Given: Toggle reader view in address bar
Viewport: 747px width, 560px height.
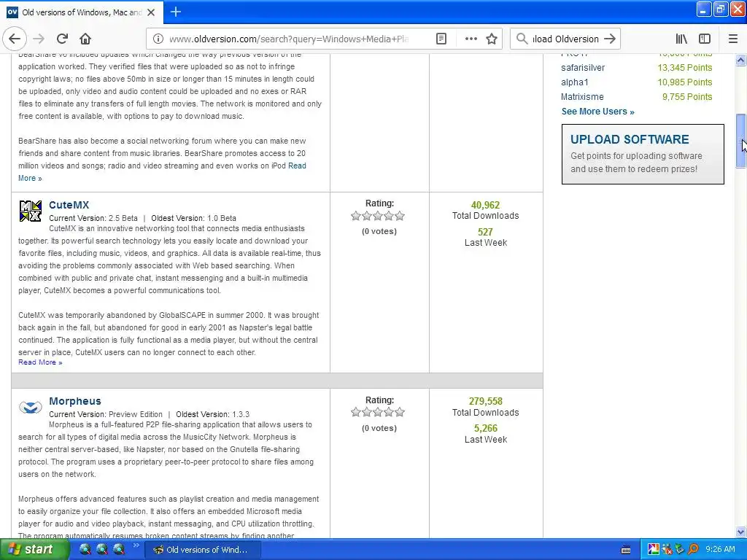Looking at the screenshot, I should tap(441, 39).
